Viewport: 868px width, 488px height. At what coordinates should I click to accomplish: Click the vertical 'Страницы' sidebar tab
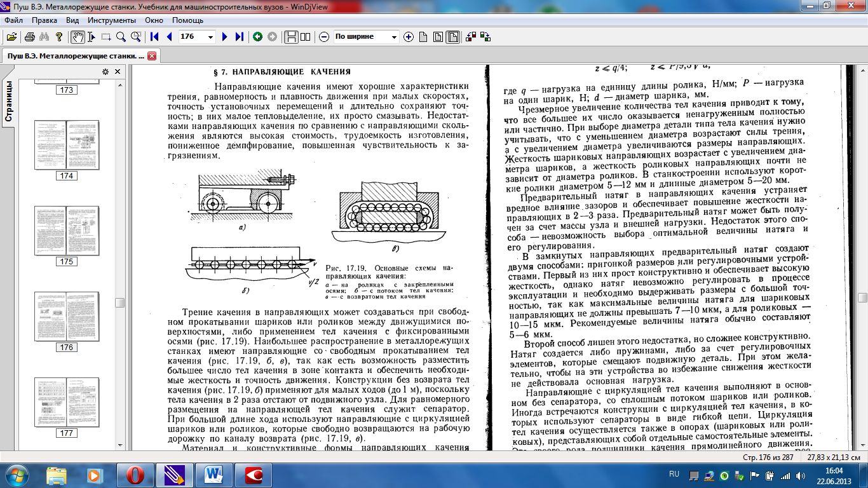[x=9, y=101]
